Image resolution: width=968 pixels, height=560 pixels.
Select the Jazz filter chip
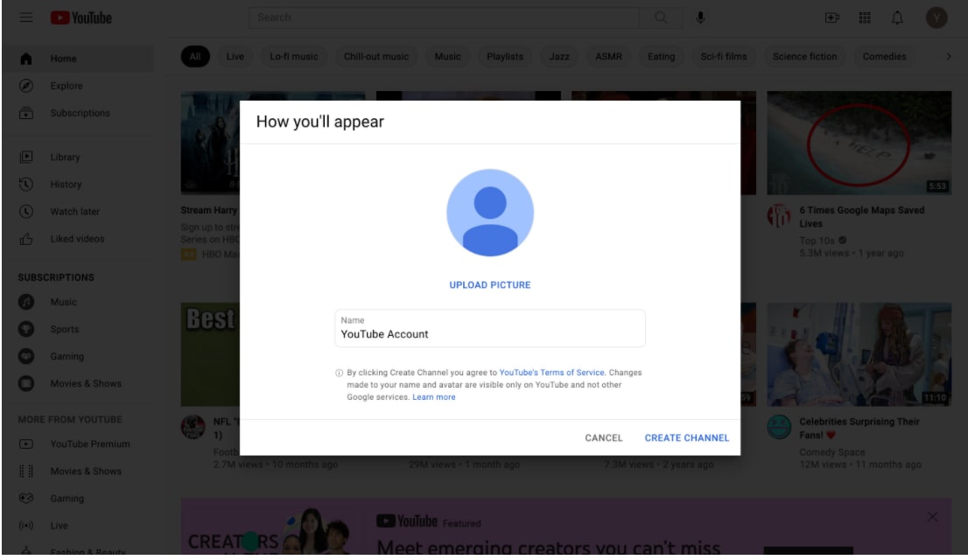(x=559, y=56)
